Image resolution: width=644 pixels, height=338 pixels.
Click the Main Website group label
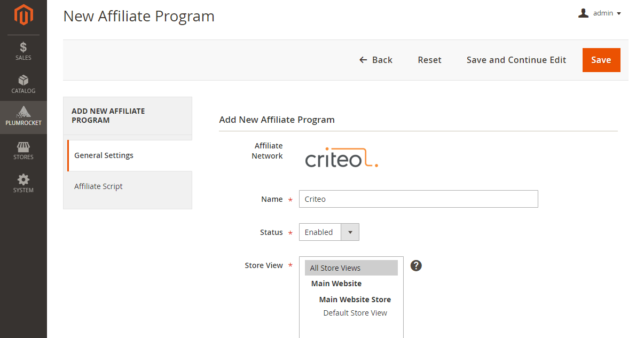pos(336,284)
